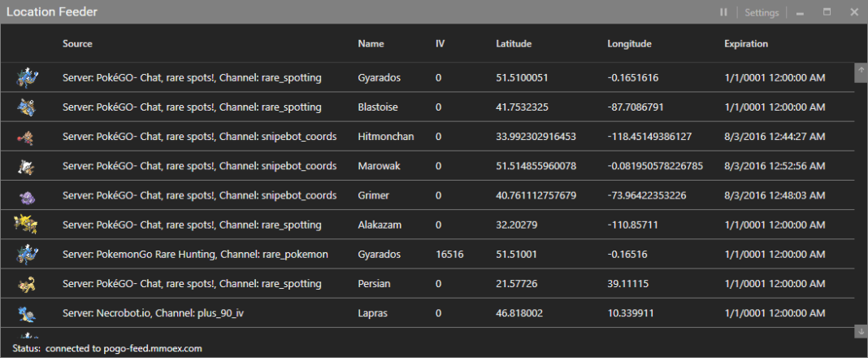Maximize the Location Feeder window
Image resolution: width=868 pixels, height=358 pixels.
pos(827,12)
